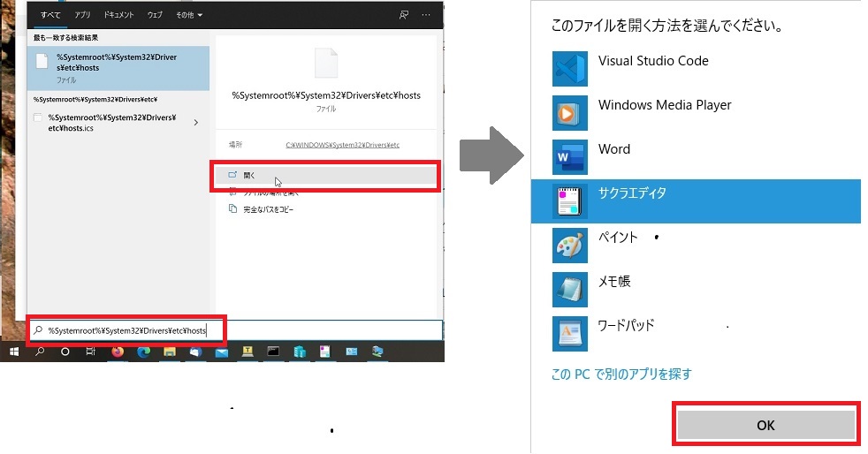Click the search box with hosts path
Viewport: 868px width, 454px height.
point(236,330)
